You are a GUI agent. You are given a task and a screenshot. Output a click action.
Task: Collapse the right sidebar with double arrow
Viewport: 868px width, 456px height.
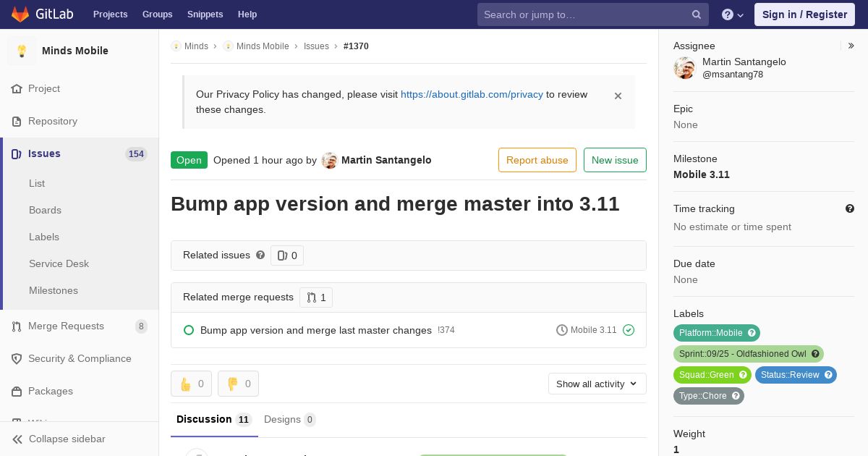851,46
